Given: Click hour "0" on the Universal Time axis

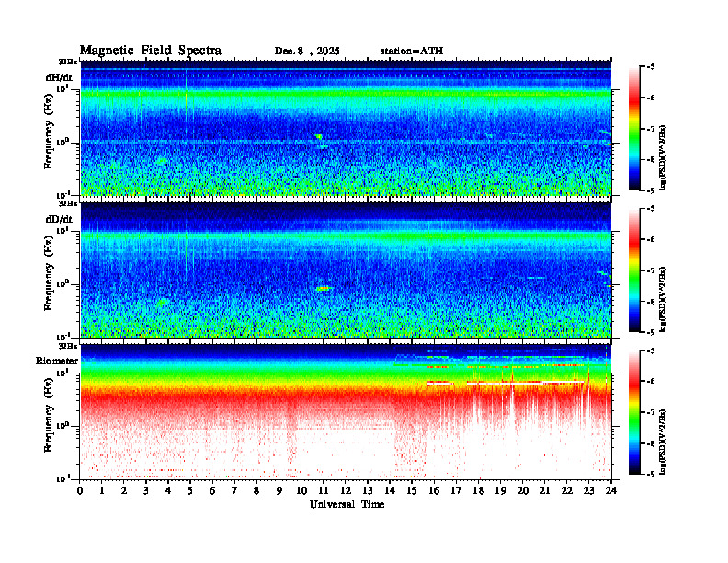Looking at the screenshot, I should pyautogui.click(x=80, y=491).
